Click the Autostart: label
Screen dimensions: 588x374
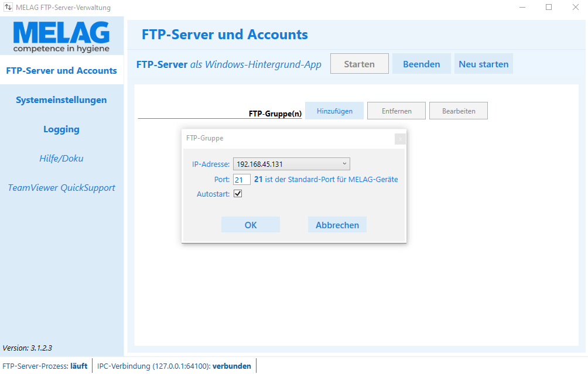pos(213,194)
